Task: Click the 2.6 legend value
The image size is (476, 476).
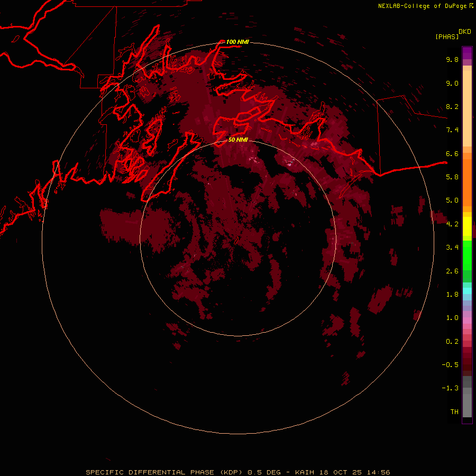Action: 452,271
